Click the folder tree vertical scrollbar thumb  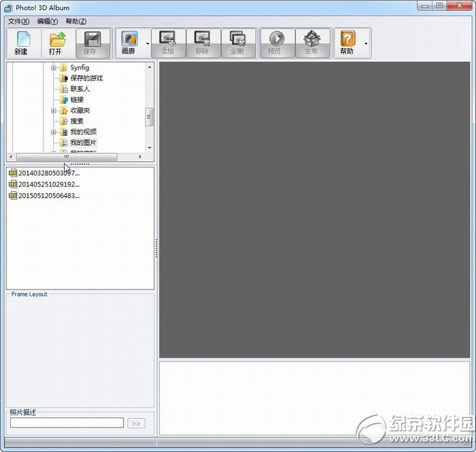coord(150,117)
